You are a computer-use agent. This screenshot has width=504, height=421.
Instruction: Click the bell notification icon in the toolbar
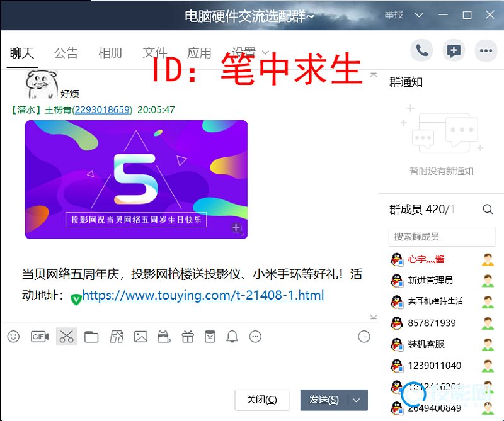pos(232,337)
